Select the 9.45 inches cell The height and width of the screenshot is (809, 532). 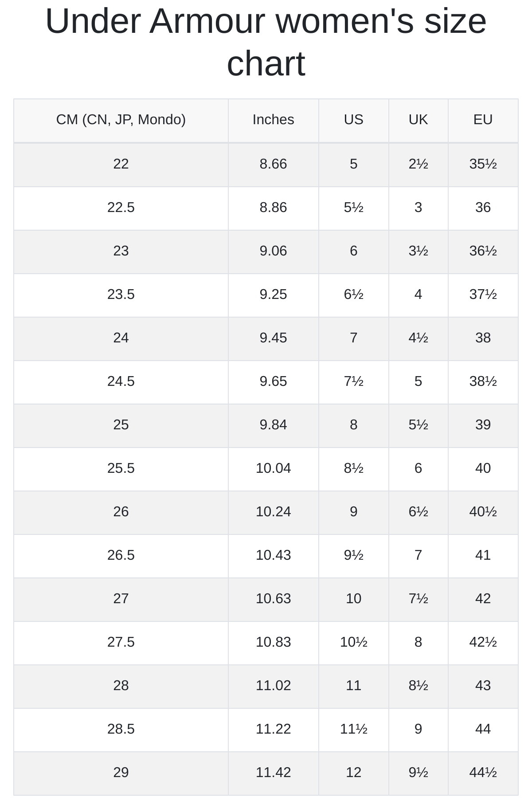pyautogui.click(x=274, y=338)
